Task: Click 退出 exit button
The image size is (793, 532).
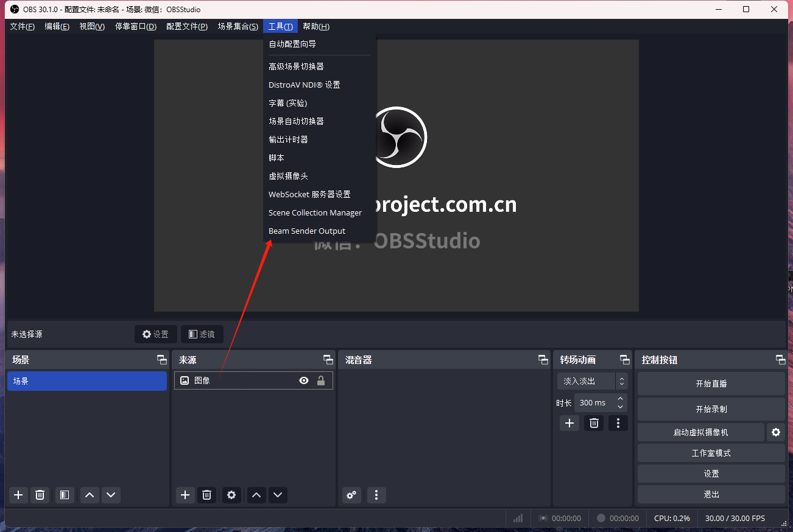Action: pyautogui.click(x=711, y=494)
